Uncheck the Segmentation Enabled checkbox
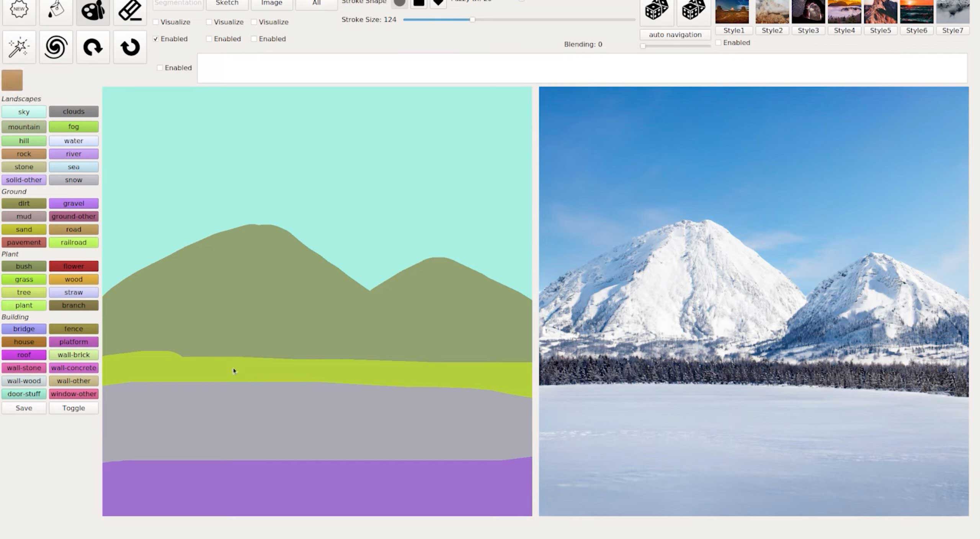 point(156,39)
